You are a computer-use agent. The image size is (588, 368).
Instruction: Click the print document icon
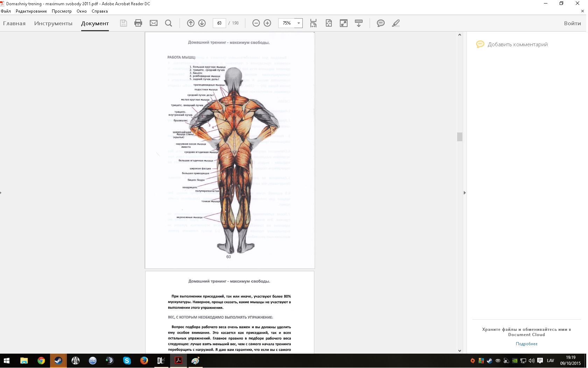click(138, 23)
